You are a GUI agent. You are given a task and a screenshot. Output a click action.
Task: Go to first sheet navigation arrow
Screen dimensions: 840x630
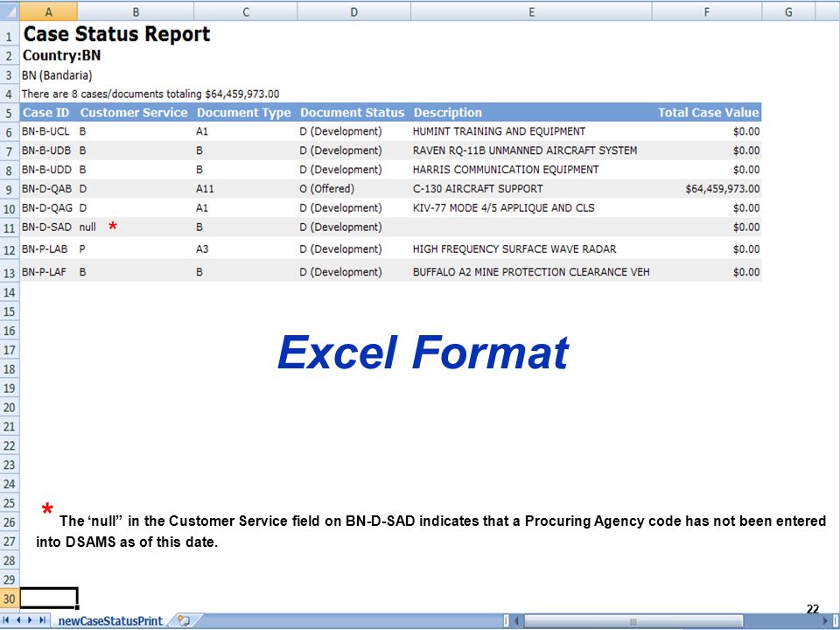[x=6, y=620]
